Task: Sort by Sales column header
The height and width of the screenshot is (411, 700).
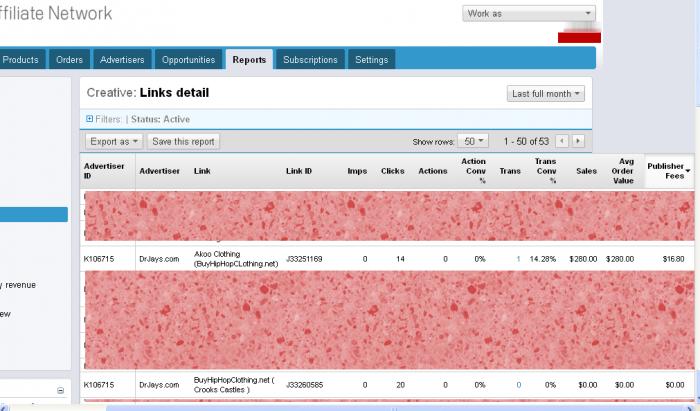Action: [586, 171]
